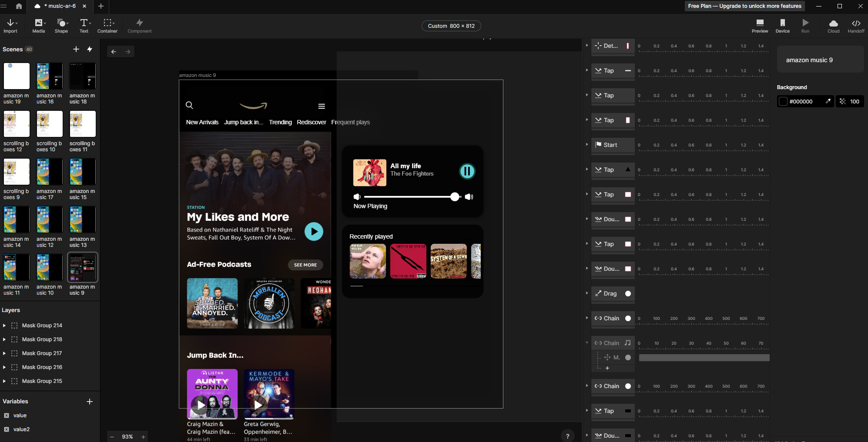Click the gray M. response bar in timeline

tap(704, 358)
